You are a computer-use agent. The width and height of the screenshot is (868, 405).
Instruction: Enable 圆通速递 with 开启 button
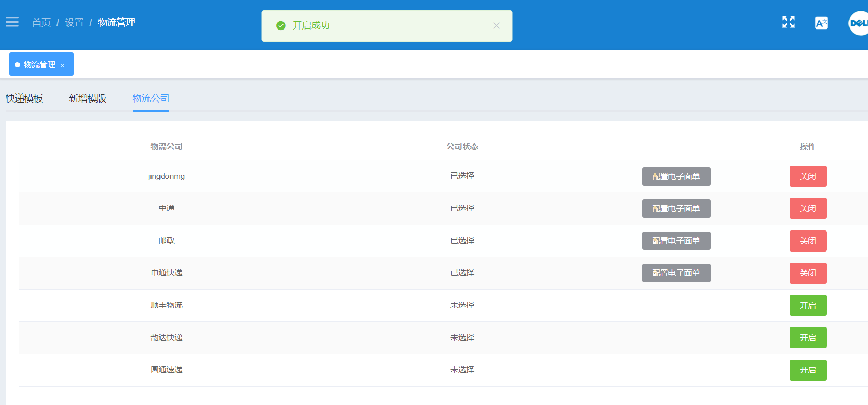click(x=808, y=370)
